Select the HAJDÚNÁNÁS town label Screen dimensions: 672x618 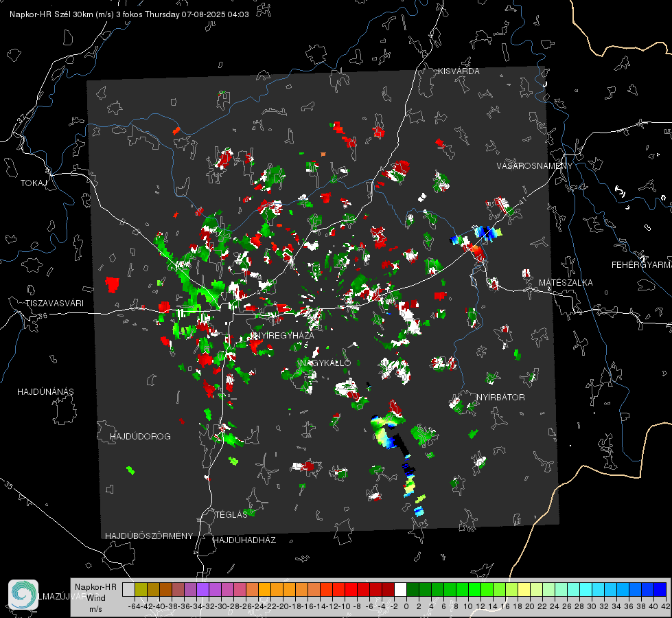tap(45, 391)
